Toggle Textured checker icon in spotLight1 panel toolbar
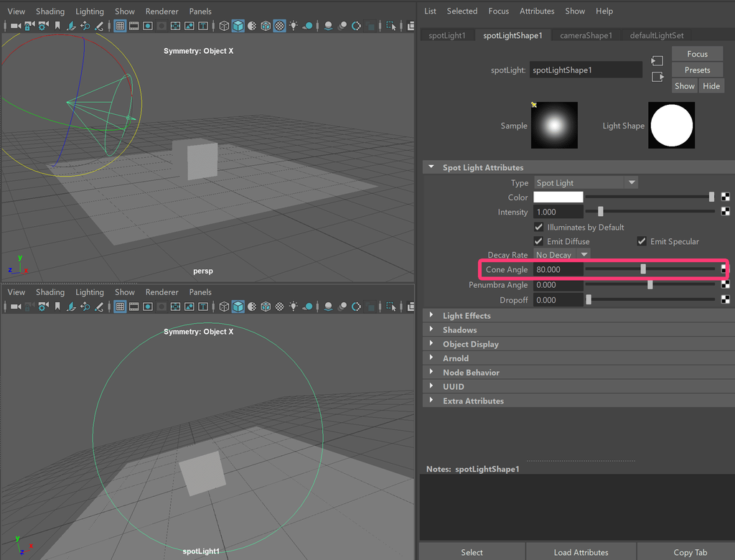The image size is (735, 560). [x=279, y=307]
